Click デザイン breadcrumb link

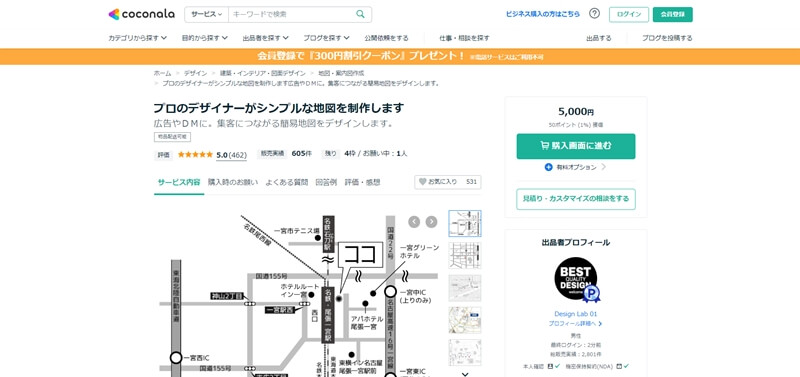click(x=195, y=73)
